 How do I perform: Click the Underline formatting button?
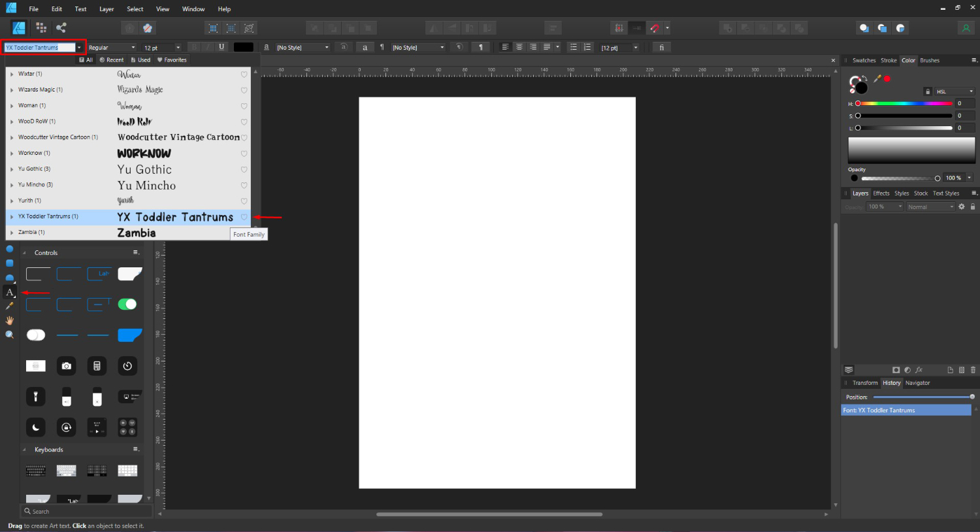click(x=221, y=47)
